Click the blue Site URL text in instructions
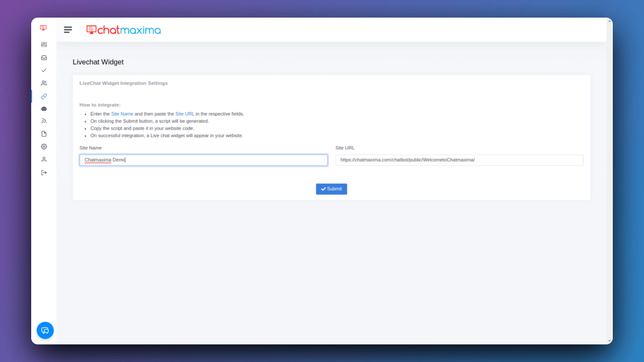This screenshot has width=644, height=362. coord(185,114)
